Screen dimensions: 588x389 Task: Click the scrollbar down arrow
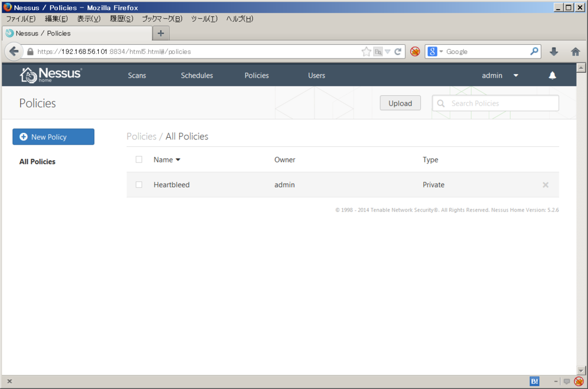click(x=581, y=371)
